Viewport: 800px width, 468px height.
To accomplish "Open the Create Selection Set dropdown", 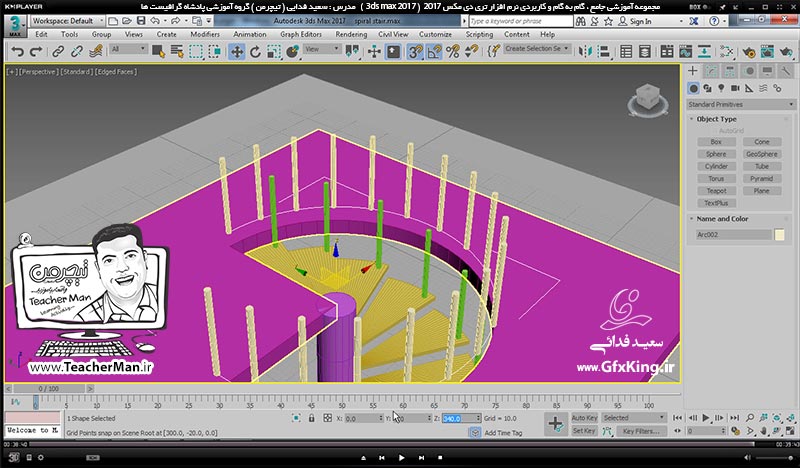I will tap(537, 48).
